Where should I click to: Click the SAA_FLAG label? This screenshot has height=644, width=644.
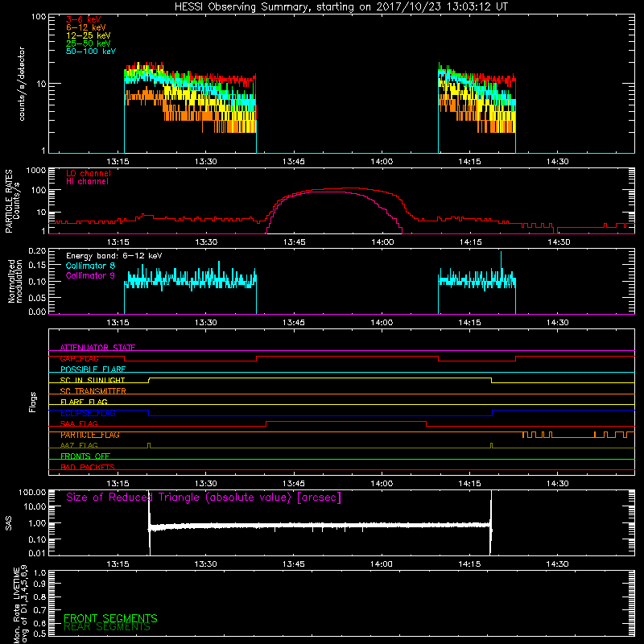click(x=79, y=424)
